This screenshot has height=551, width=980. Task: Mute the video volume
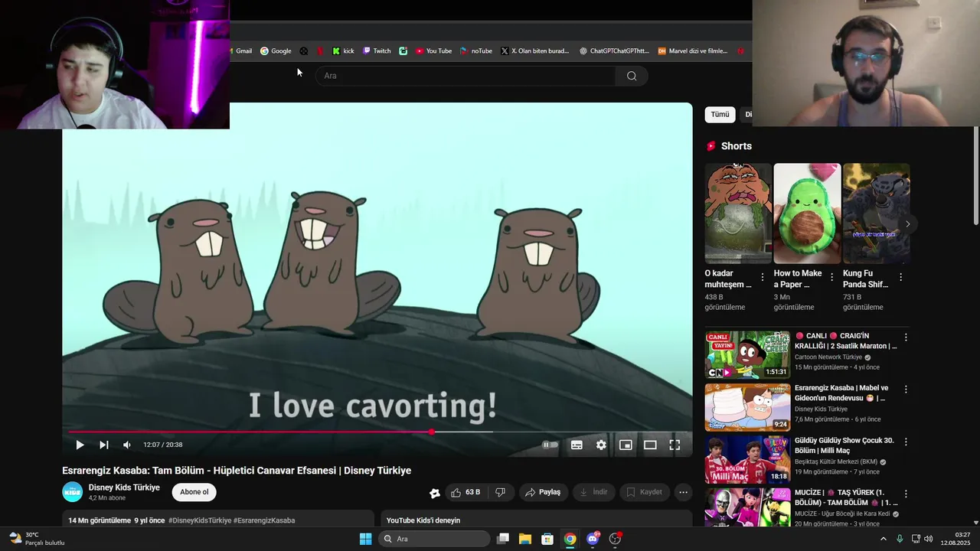coord(127,445)
